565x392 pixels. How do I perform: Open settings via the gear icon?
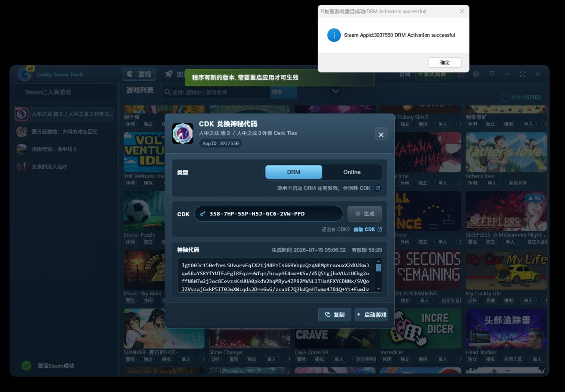[x=476, y=74]
